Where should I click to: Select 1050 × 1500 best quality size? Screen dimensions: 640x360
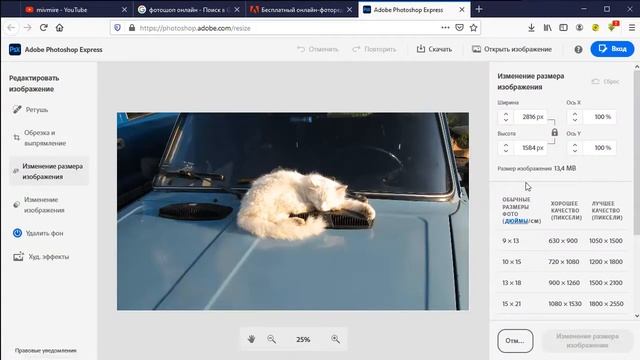click(606, 241)
